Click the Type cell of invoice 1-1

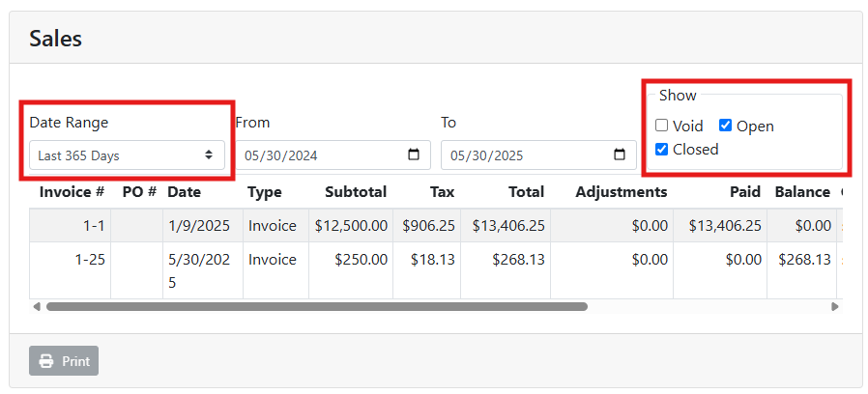pos(275,225)
